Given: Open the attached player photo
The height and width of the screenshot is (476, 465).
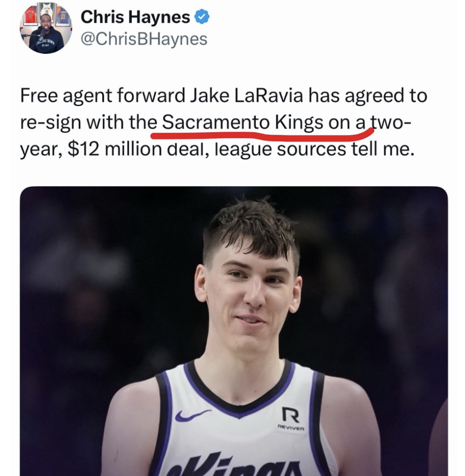Looking at the screenshot, I should coord(233,331).
